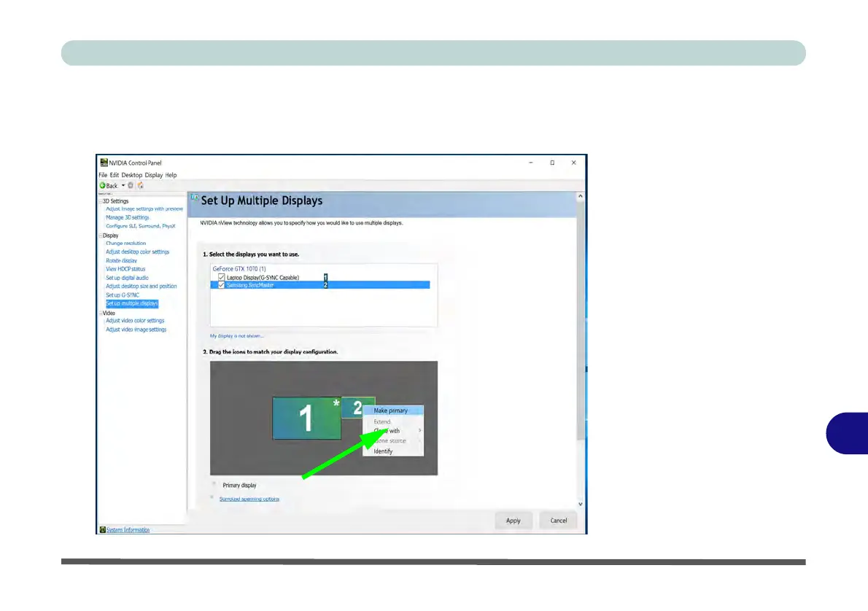Open the Surround spanning options link
The height and width of the screenshot is (611, 868).
pyautogui.click(x=249, y=499)
